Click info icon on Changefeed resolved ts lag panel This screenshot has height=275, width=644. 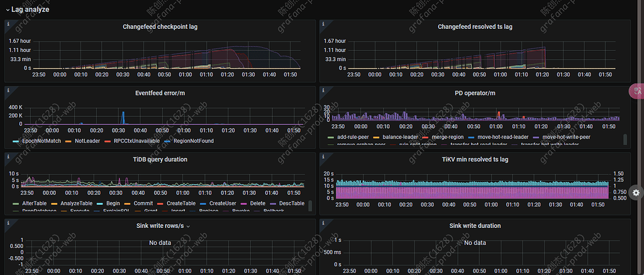pyautogui.click(x=323, y=24)
